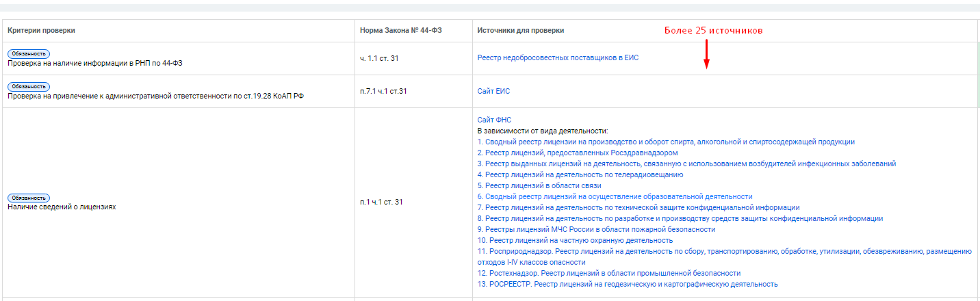Open реестр лицензий по технической защите информации
Viewport: 980px width, 301px height.
(639, 207)
